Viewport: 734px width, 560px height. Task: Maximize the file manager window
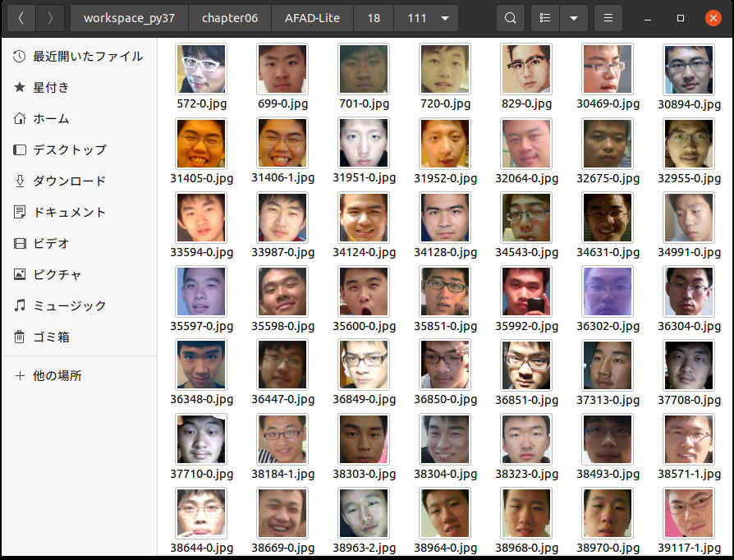[681, 18]
